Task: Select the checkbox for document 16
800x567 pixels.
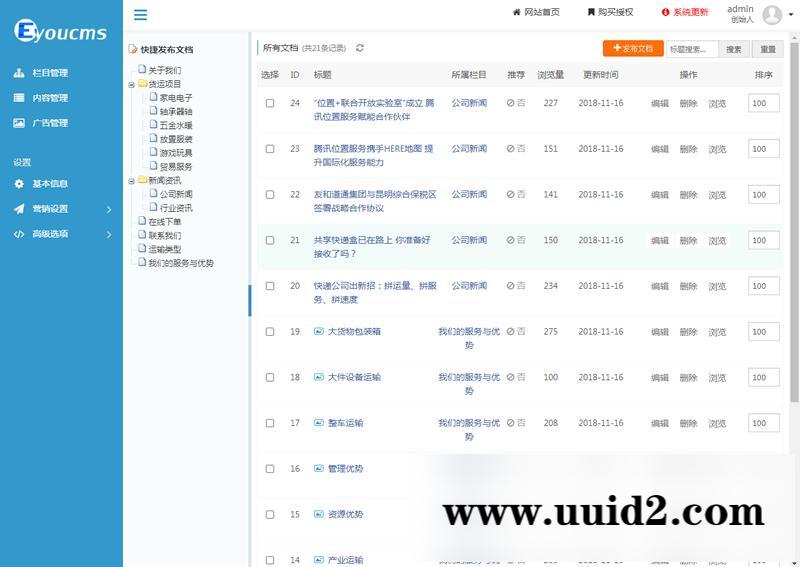Action: coord(270,469)
